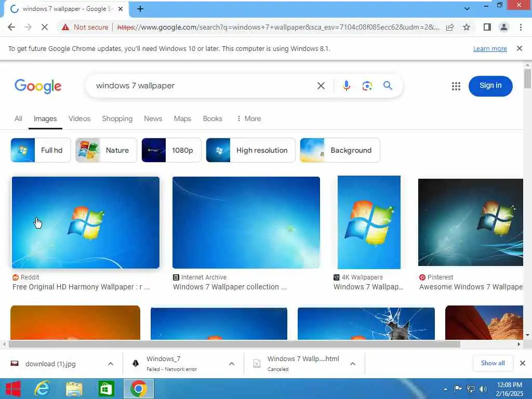Image resolution: width=532 pixels, height=399 pixels.
Task: Click in the Google search input field
Action: coord(204,86)
